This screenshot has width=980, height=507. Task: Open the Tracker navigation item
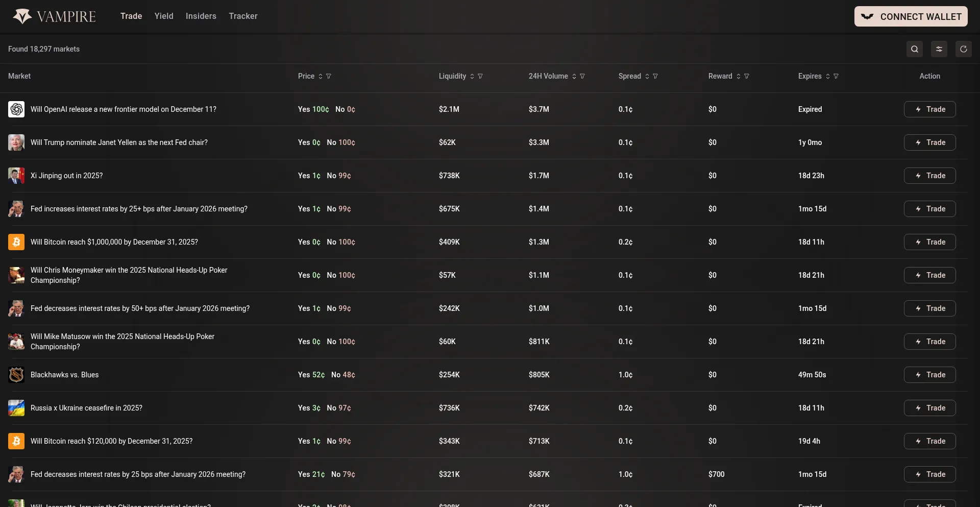click(x=243, y=16)
